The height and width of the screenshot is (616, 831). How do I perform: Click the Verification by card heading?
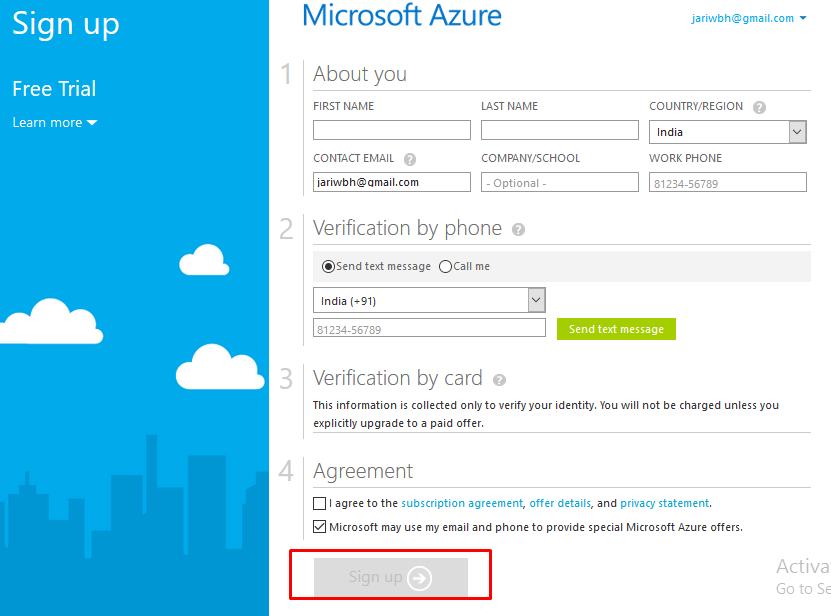pyautogui.click(x=397, y=379)
